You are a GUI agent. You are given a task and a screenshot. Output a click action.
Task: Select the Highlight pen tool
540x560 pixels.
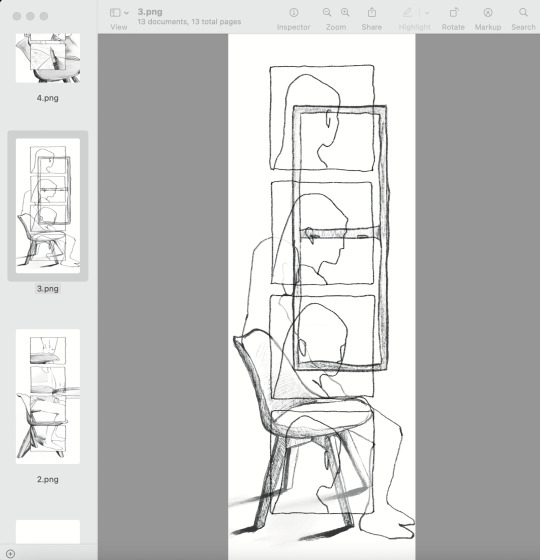point(408,13)
